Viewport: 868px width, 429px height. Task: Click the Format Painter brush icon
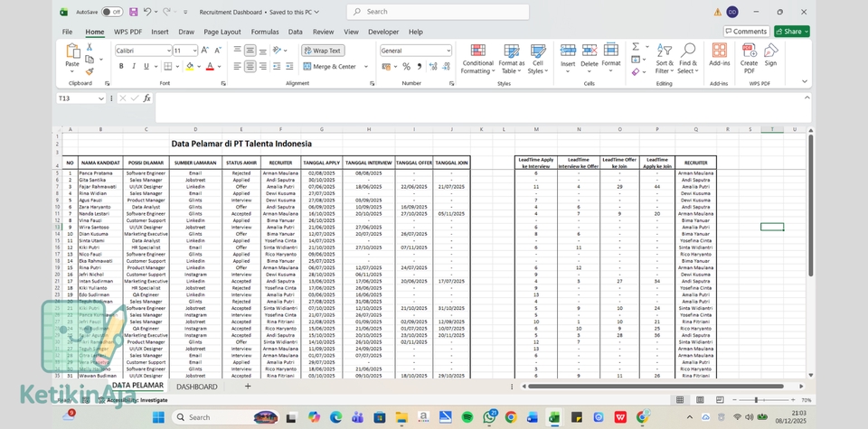coord(90,71)
